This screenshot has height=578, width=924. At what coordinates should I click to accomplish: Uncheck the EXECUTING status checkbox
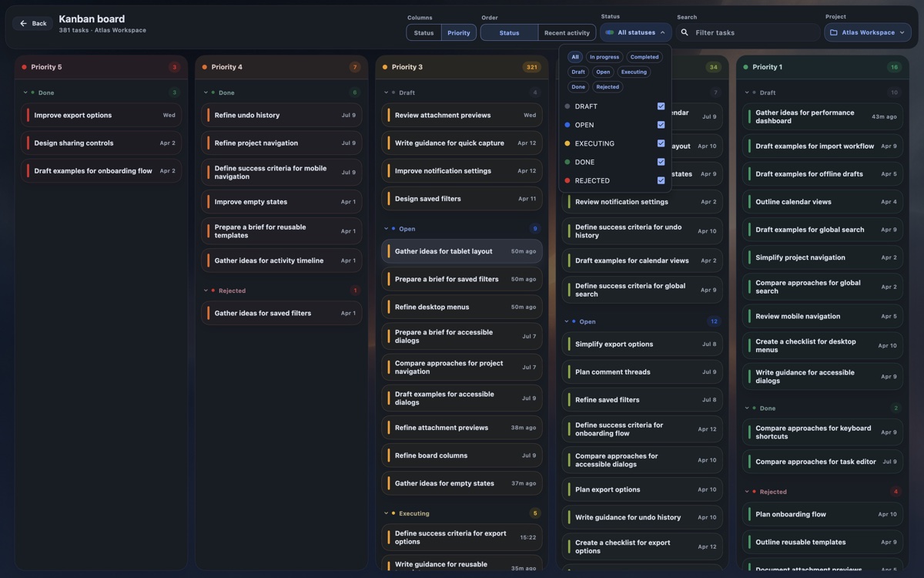tap(661, 143)
